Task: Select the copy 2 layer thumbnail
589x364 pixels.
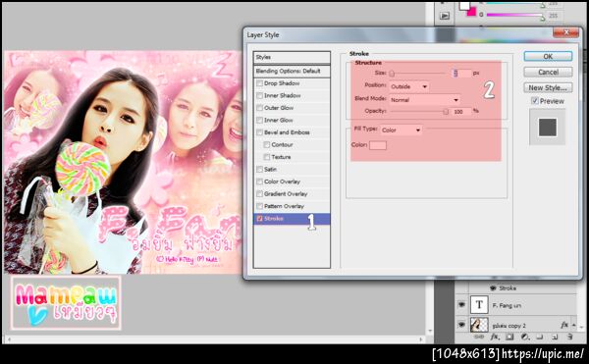Action: click(479, 325)
